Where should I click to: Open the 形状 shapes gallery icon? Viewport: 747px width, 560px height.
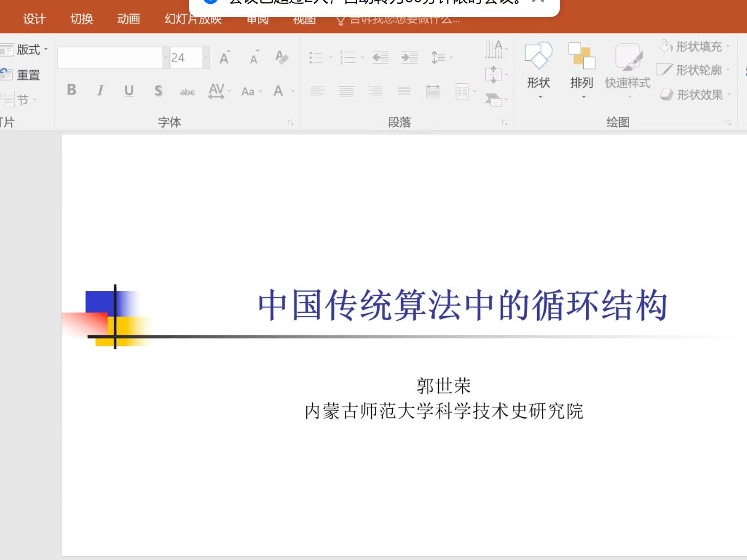pyautogui.click(x=539, y=56)
